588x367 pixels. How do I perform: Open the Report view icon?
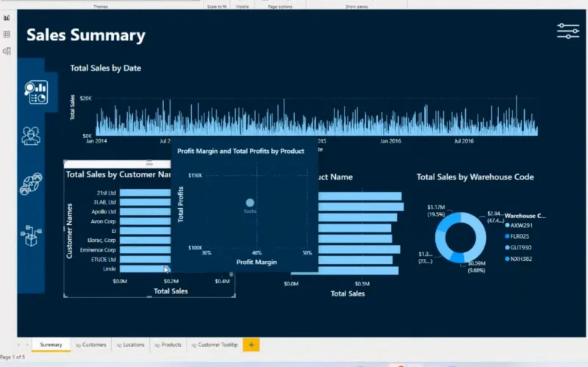coord(7,18)
